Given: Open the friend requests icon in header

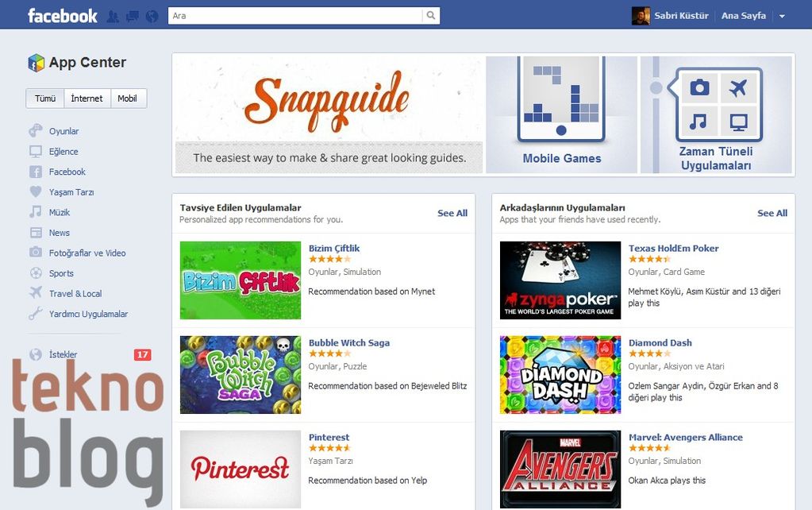Looking at the screenshot, I should (x=113, y=17).
